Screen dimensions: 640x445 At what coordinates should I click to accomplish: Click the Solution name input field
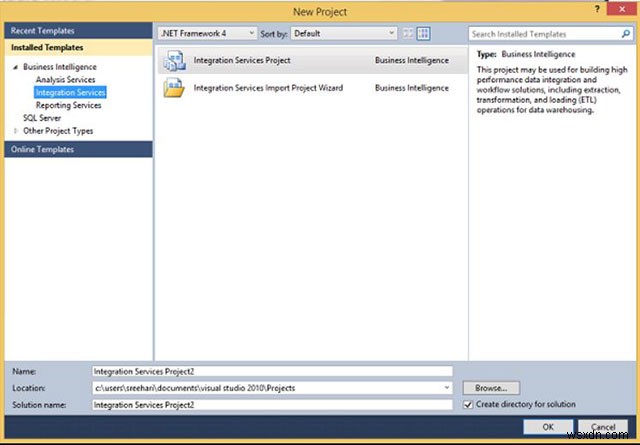[x=272, y=405]
